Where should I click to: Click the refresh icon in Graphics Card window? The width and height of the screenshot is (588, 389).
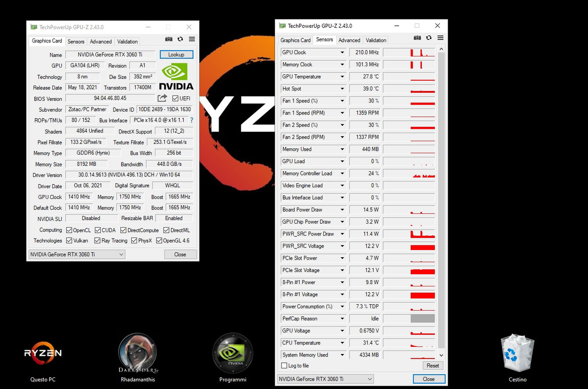(180, 39)
